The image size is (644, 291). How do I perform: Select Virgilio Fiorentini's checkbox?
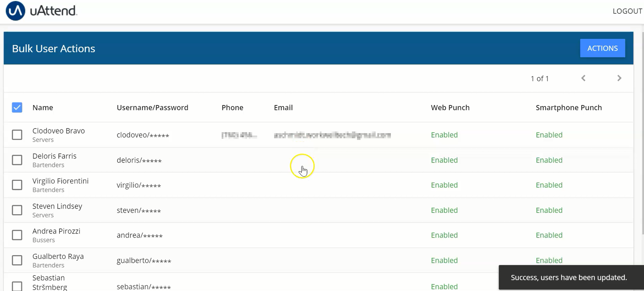coord(17,185)
